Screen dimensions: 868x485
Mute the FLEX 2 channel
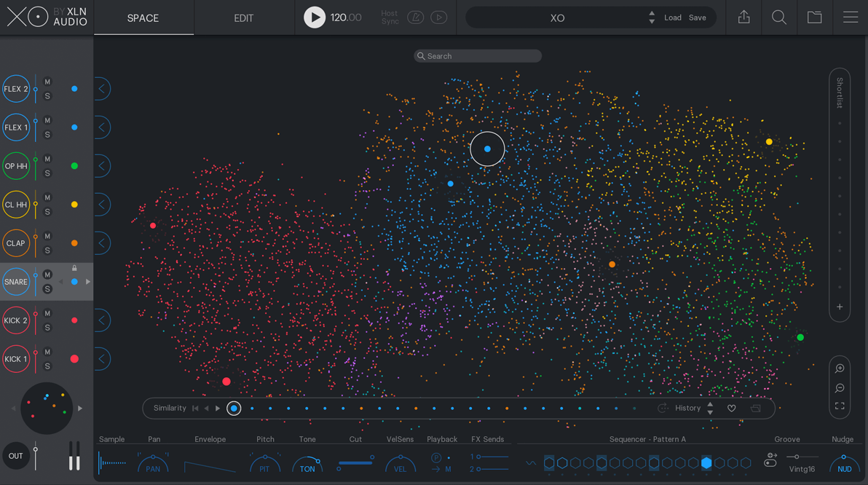[47, 82]
